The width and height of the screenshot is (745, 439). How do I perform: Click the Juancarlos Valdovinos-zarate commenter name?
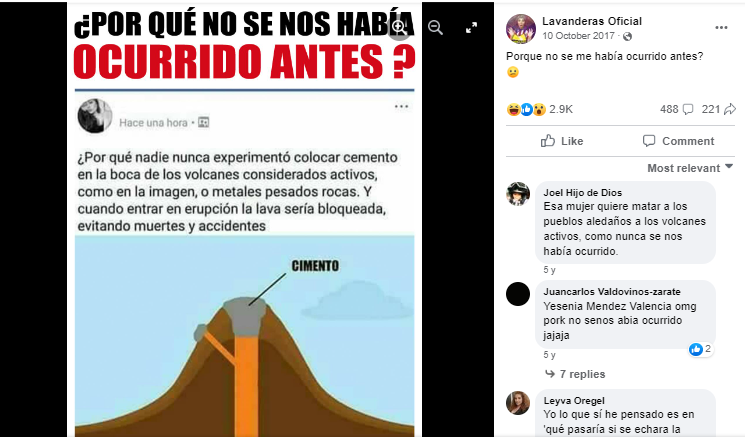(612, 292)
